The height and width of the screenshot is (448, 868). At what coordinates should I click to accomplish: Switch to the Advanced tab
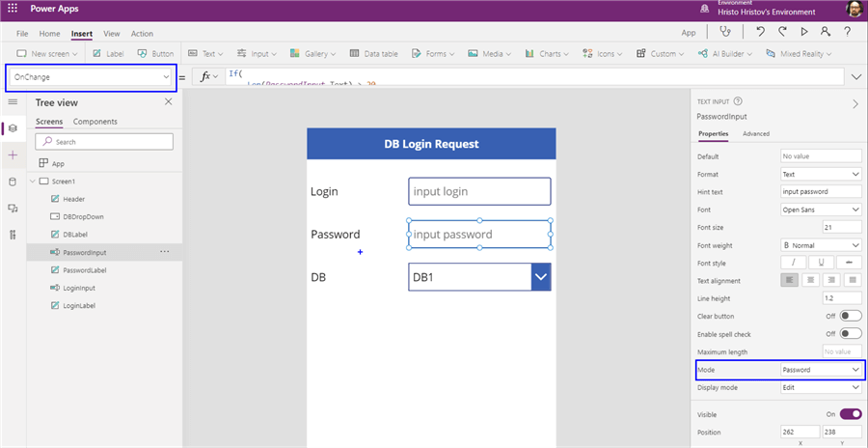pos(756,133)
